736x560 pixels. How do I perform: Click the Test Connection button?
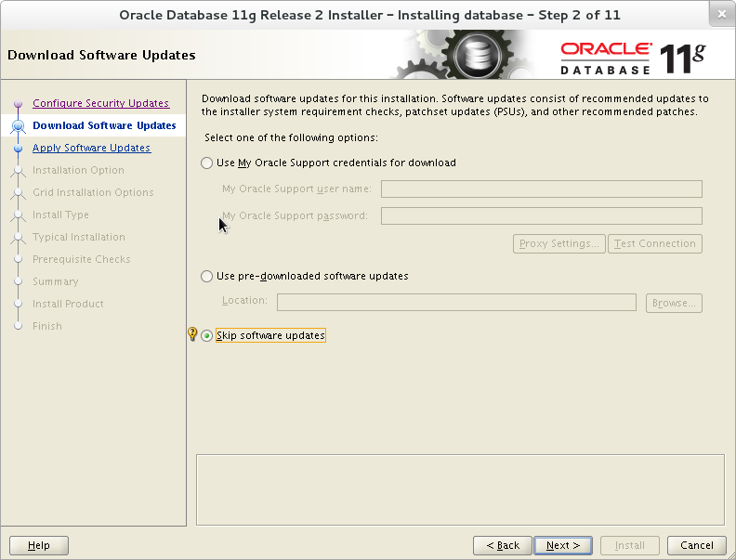tap(655, 244)
